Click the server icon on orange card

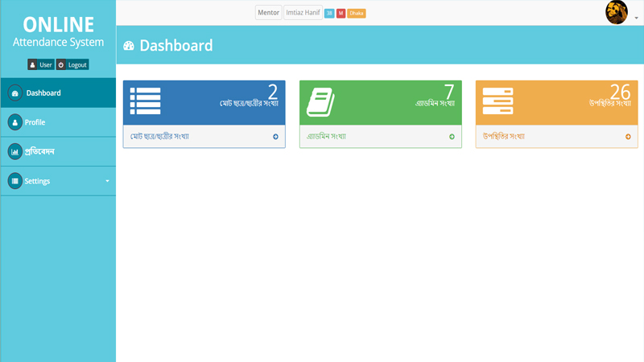click(x=497, y=101)
